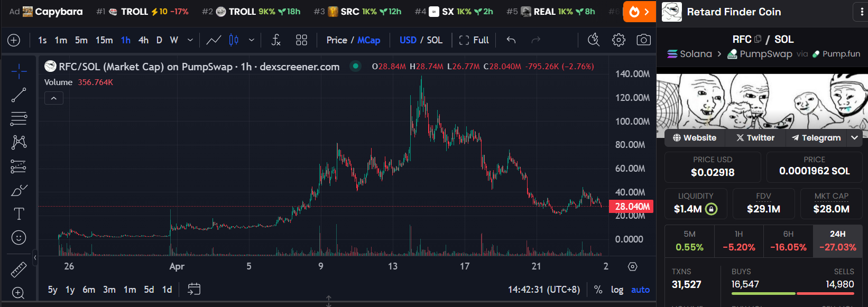Open the emoji icons tool
Viewport: 868px width, 307px height.
[19, 238]
